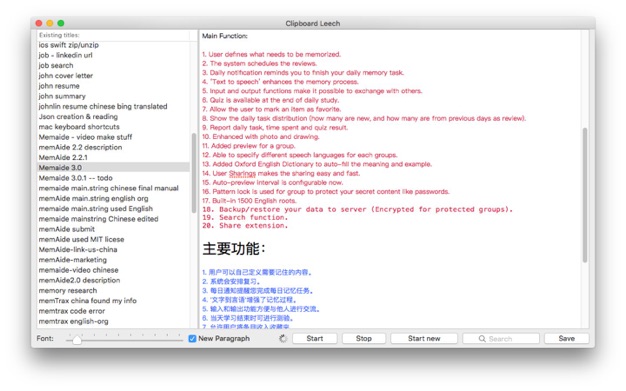Click line '11. Added preview for a group.'

click(248, 146)
